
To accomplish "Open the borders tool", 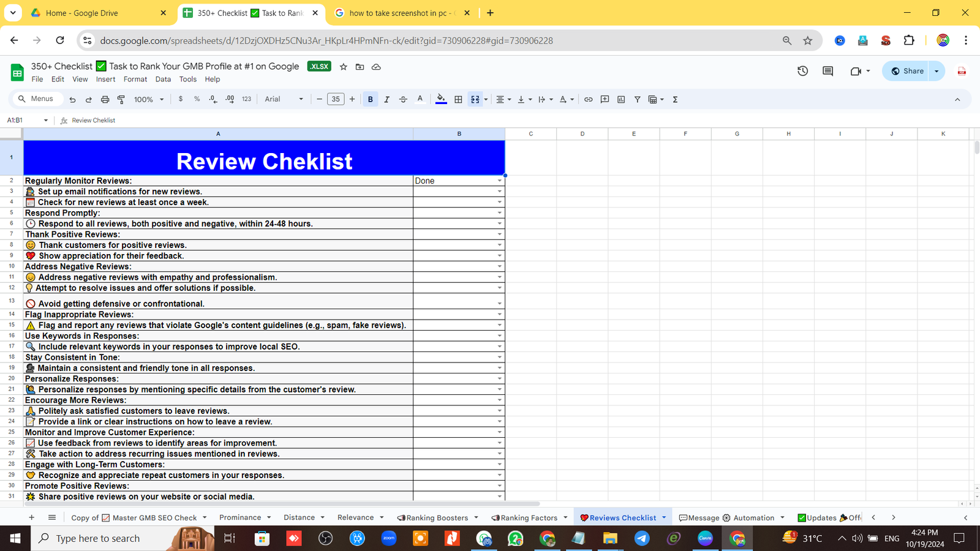I will (458, 99).
